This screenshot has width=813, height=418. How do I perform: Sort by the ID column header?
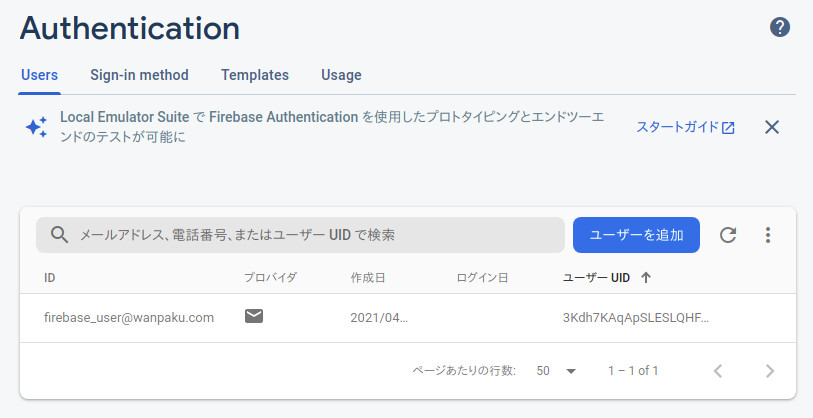pyautogui.click(x=50, y=278)
